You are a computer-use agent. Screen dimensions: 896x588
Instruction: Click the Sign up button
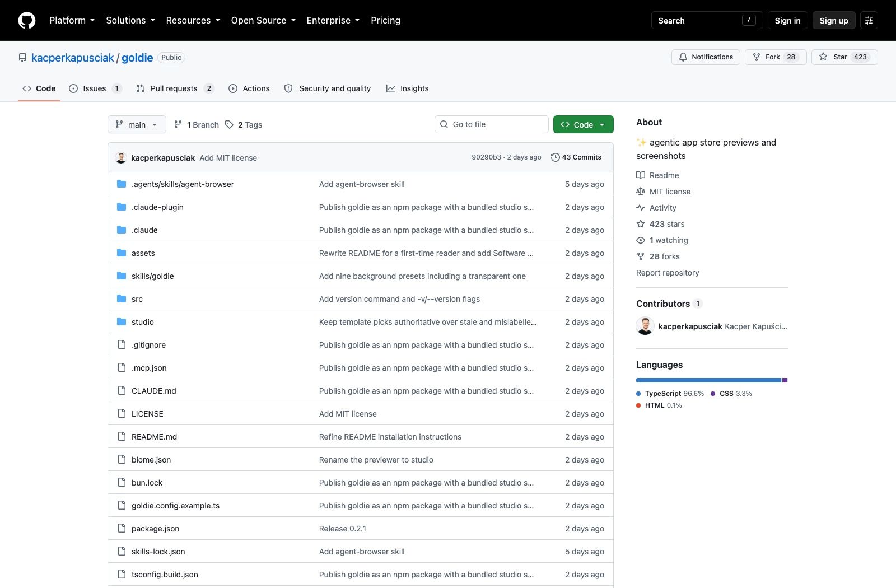coord(834,20)
